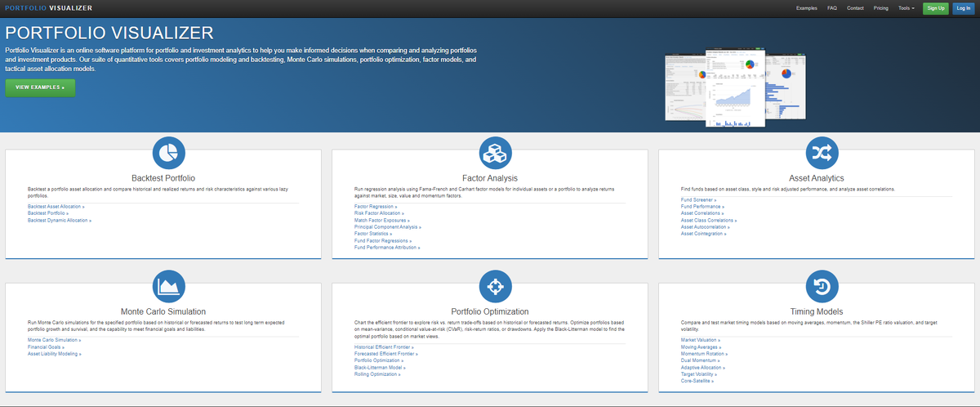The width and height of the screenshot is (980, 407).
Task: Click the Asset Analytics card heading
Action: point(817,177)
